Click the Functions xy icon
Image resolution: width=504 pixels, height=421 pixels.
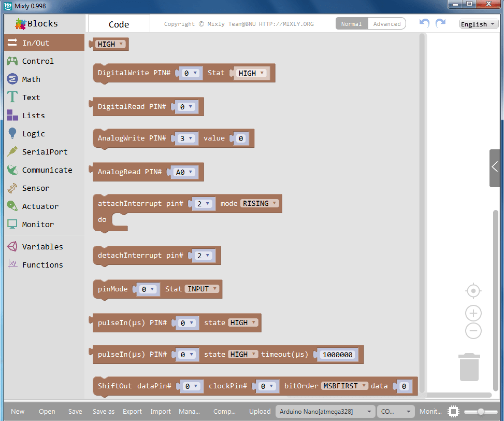click(12, 264)
